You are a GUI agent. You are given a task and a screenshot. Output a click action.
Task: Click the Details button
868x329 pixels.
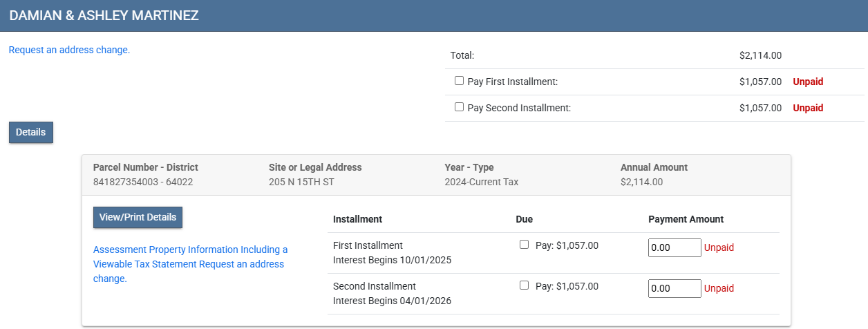click(30, 132)
